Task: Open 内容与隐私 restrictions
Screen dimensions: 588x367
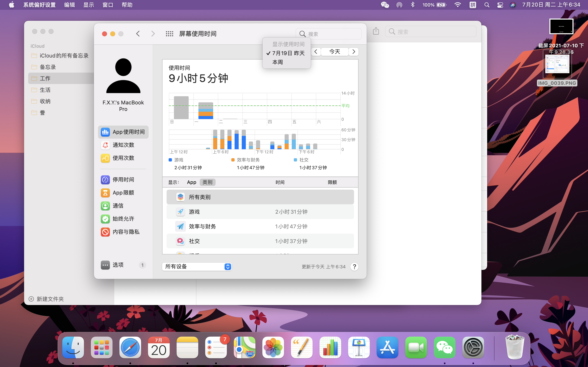Action: coord(126,232)
